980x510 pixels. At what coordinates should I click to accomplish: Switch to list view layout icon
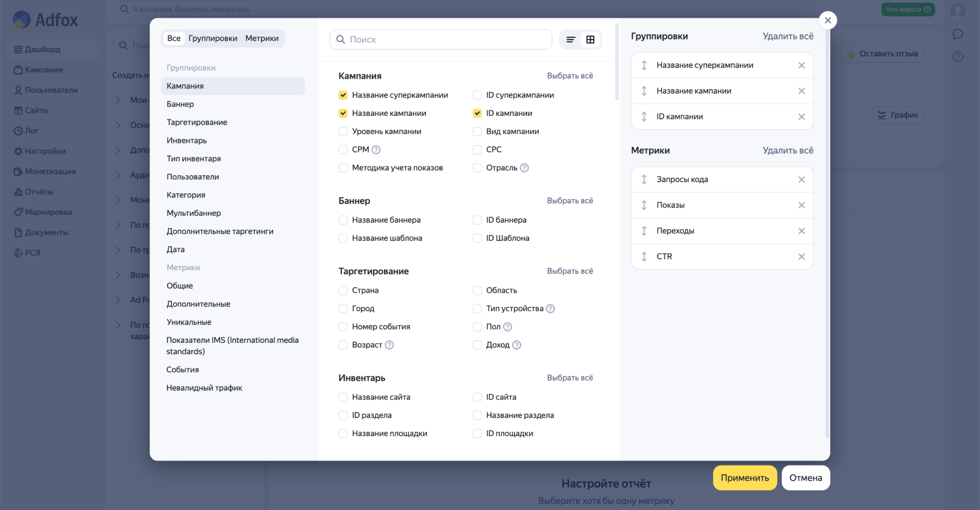tap(570, 40)
